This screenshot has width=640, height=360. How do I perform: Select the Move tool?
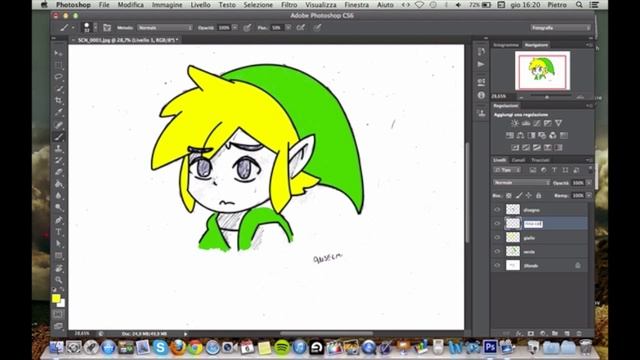click(x=59, y=53)
